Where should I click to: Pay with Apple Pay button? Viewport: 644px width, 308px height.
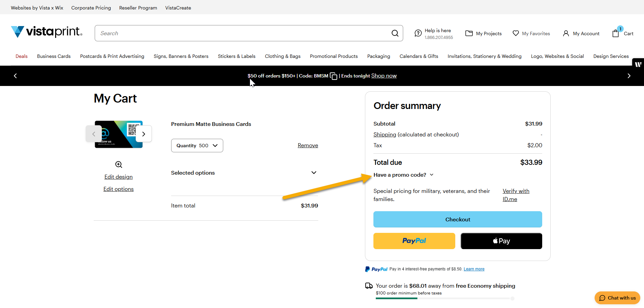[x=501, y=241]
